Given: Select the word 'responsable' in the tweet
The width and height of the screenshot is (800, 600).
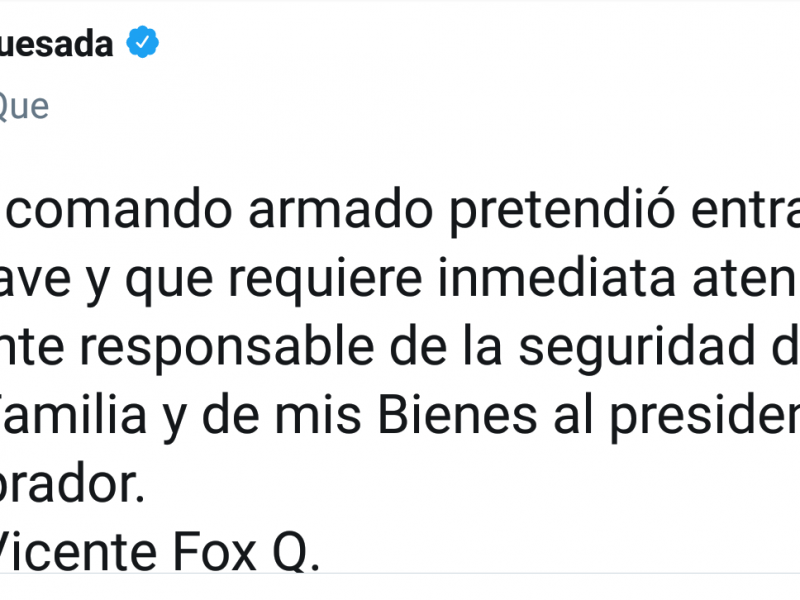Looking at the screenshot, I should (227, 347).
